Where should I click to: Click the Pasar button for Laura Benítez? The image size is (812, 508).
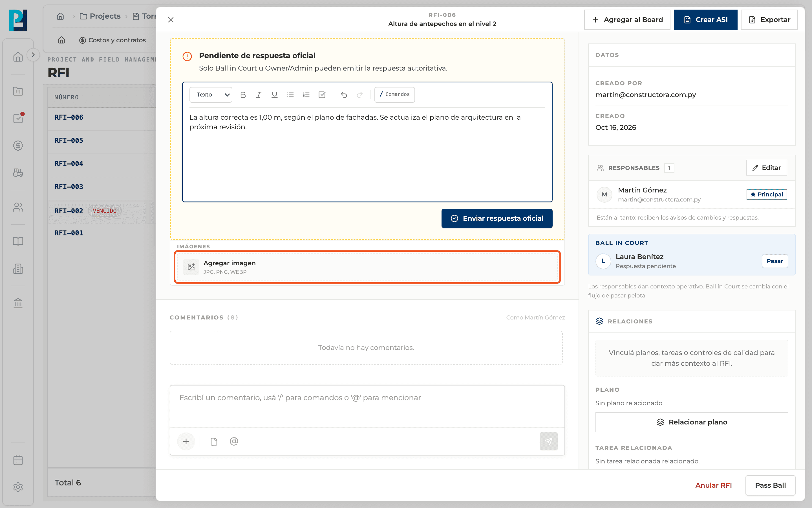point(775,261)
